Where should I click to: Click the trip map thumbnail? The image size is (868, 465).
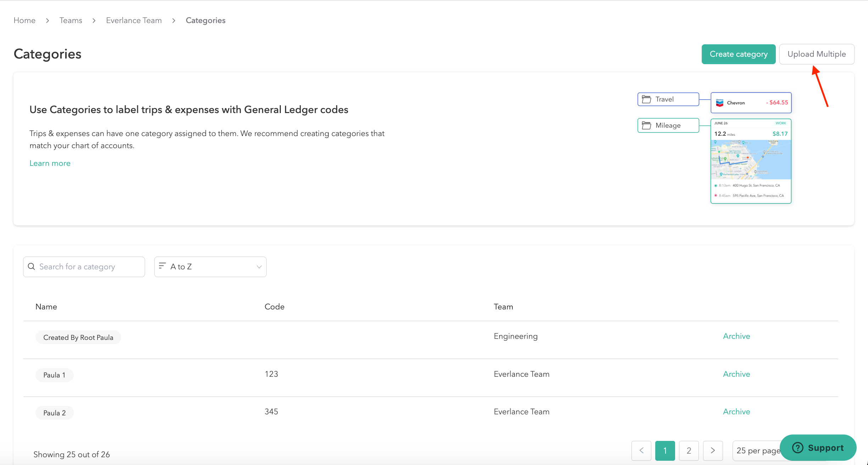(751, 159)
